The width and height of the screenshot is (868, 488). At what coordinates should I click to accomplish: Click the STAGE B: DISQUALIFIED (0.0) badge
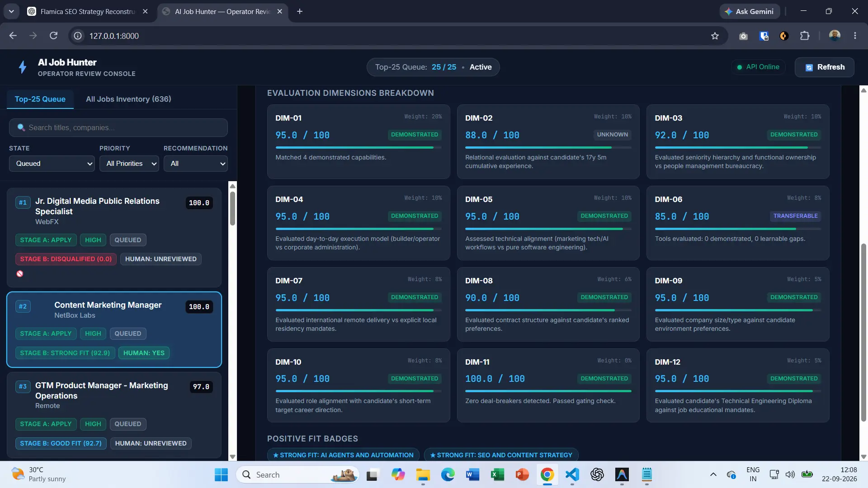[66, 259]
